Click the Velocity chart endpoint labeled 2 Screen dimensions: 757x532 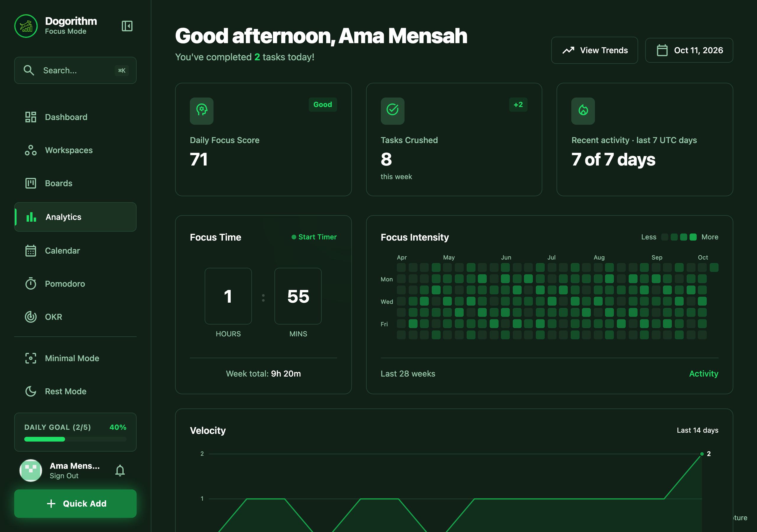point(702,454)
